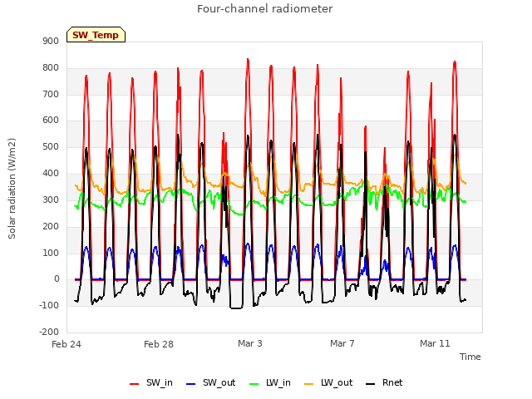This screenshot has width=532, height=399.
Task: Click the orange LW_out legend color marker
Action: pyautogui.click(x=309, y=384)
